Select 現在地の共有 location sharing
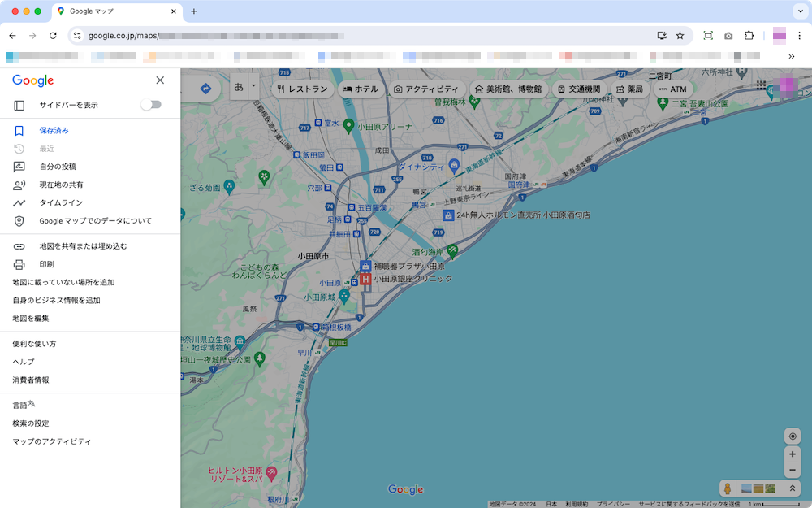Image resolution: width=812 pixels, height=508 pixels. [61, 185]
